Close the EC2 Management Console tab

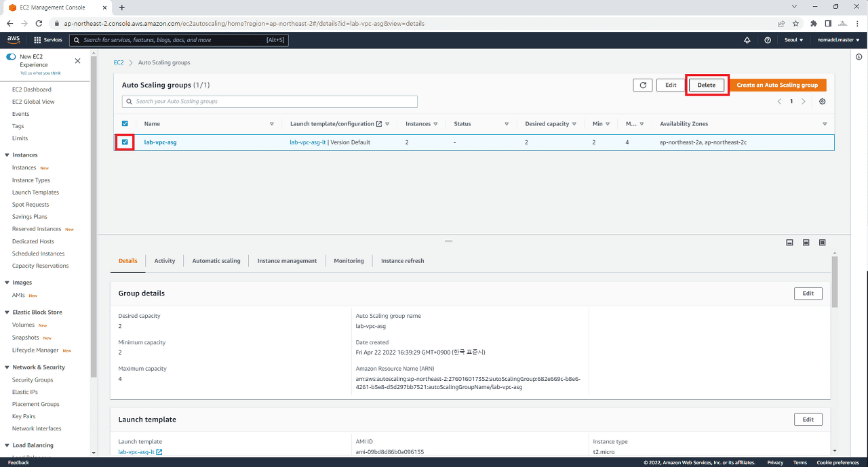pos(103,7)
